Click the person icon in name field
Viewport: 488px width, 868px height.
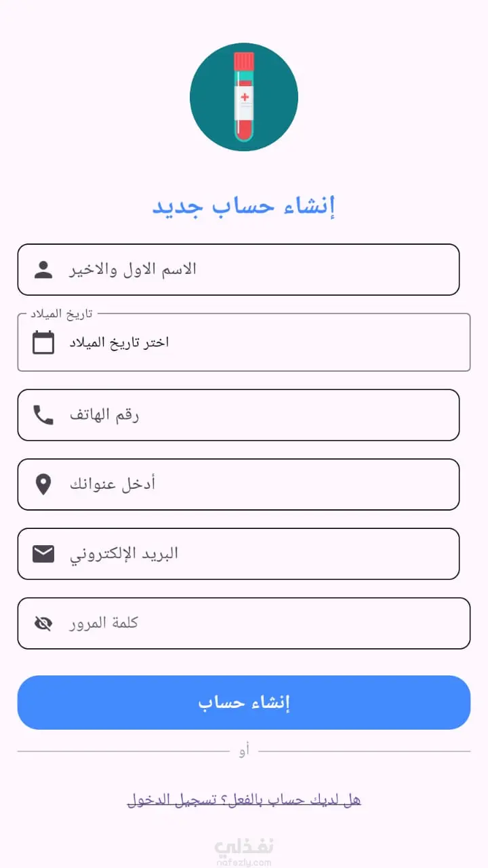coord(43,269)
